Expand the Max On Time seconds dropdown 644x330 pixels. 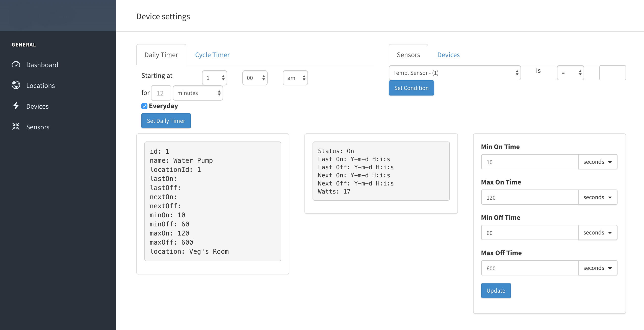coord(597,197)
